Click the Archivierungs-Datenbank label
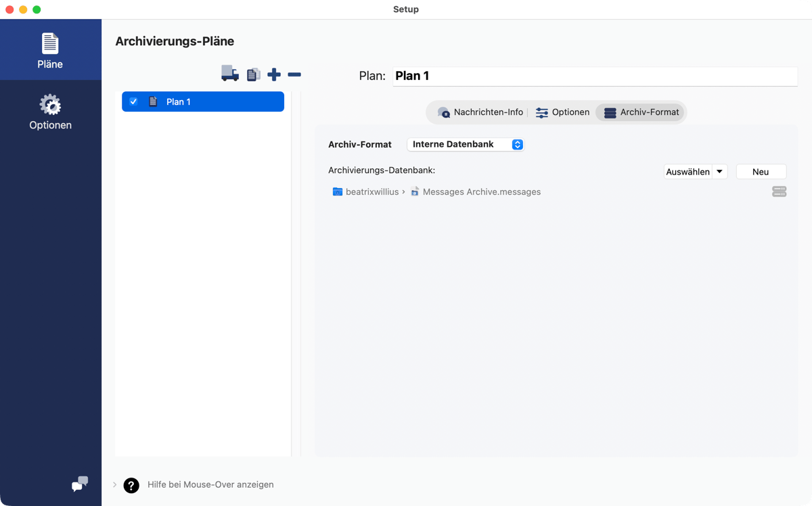The image size is (812, 506). (x=382, y=170)
